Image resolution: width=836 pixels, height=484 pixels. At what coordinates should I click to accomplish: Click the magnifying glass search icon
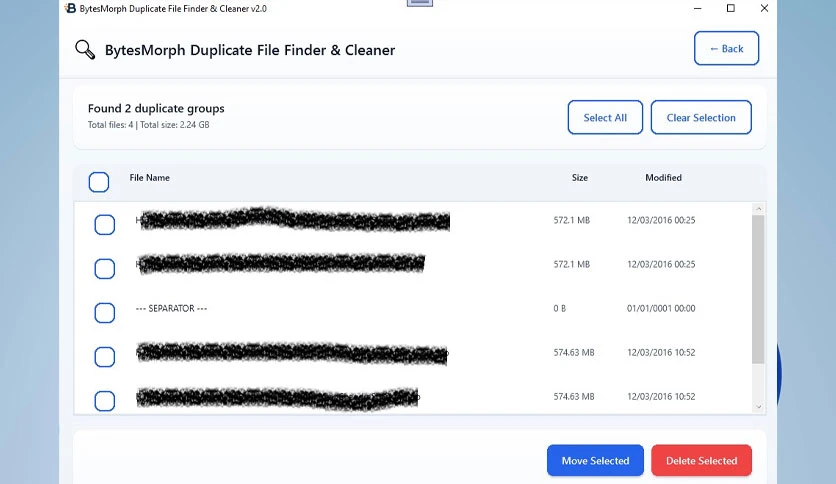coord(85,50)
